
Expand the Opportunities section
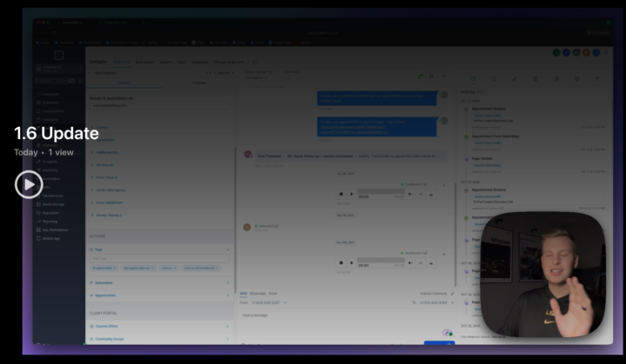click(160, 295)
